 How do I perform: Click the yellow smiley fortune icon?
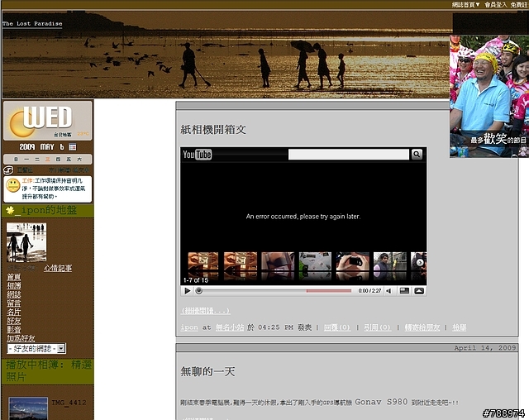point(13,186)
